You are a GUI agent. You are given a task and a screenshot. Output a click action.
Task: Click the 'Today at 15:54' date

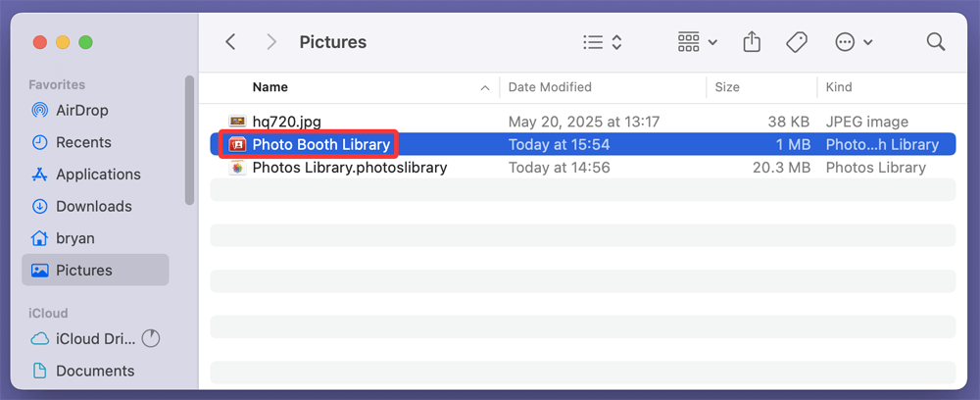click(x=559, y=144)
